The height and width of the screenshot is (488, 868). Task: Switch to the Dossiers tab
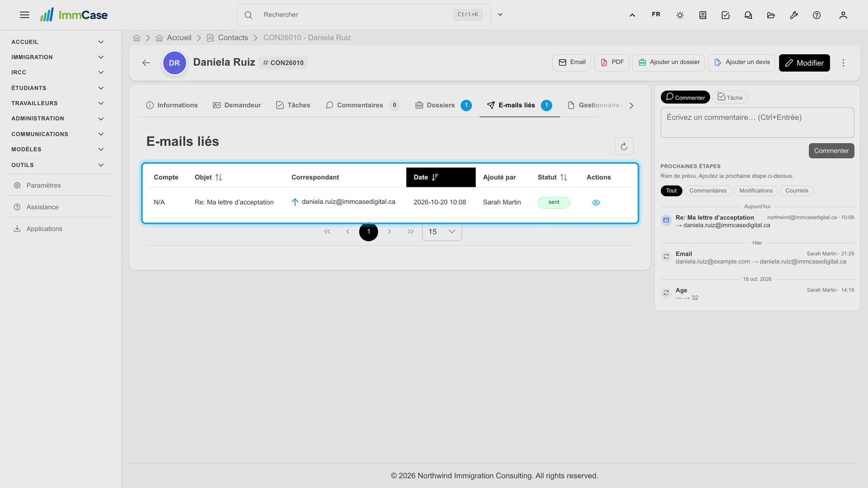(x=443, y=105)
